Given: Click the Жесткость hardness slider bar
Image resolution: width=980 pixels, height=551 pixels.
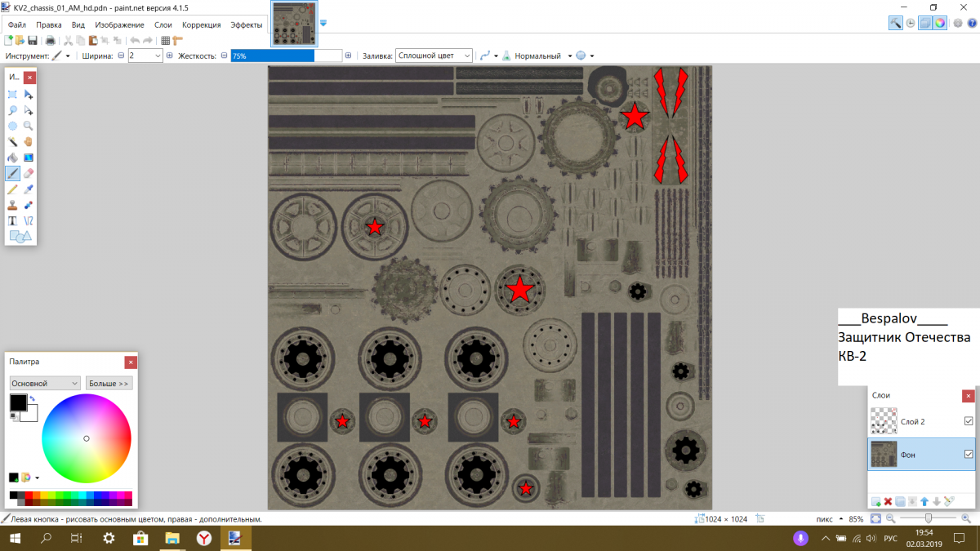Looking at the screenshot, I should coord(286,56).
